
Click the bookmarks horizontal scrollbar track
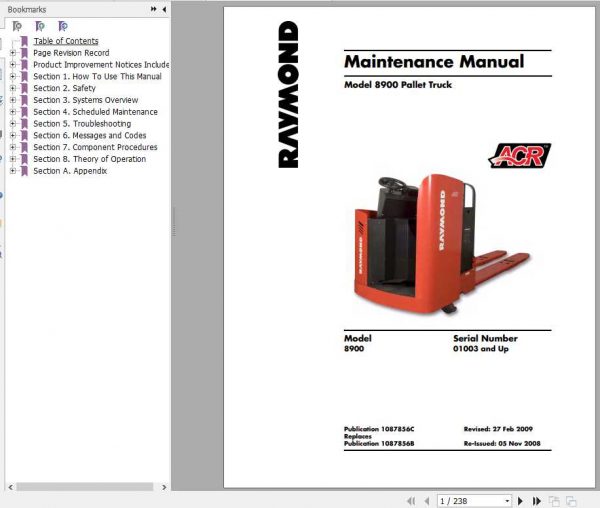(x=85, y=487)
